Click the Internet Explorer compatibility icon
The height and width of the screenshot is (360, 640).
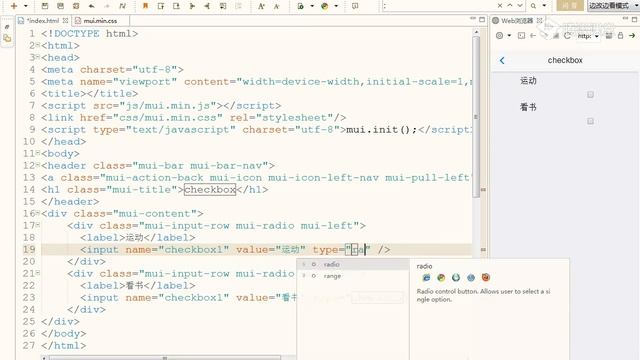pos(426,278)
